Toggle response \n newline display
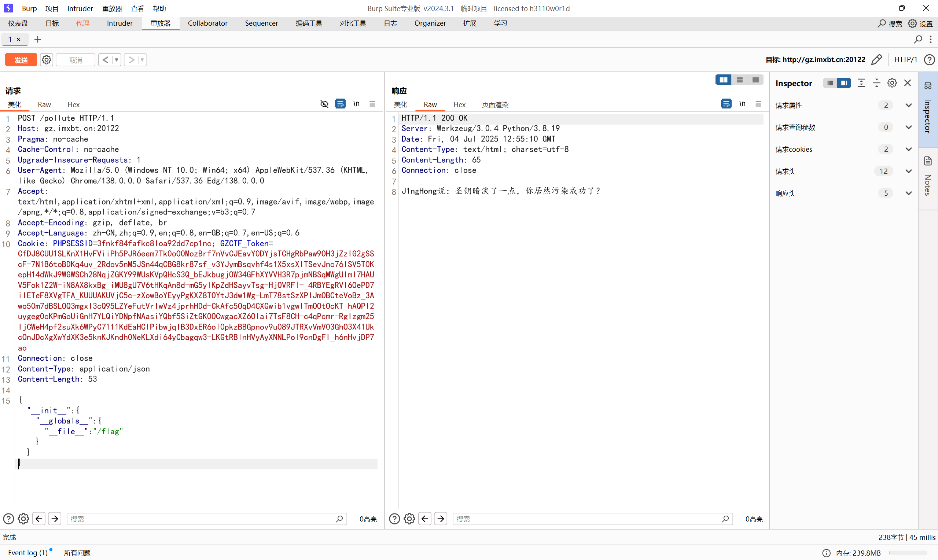Screen dimensions: 938x560 click(742, 104)
